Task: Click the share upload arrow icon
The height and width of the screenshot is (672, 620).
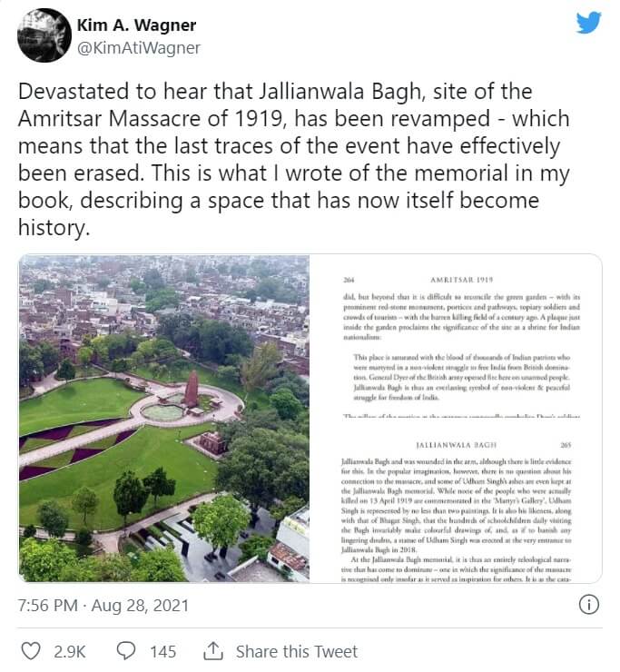Action: pyautogui.click(x=213, y=651)
